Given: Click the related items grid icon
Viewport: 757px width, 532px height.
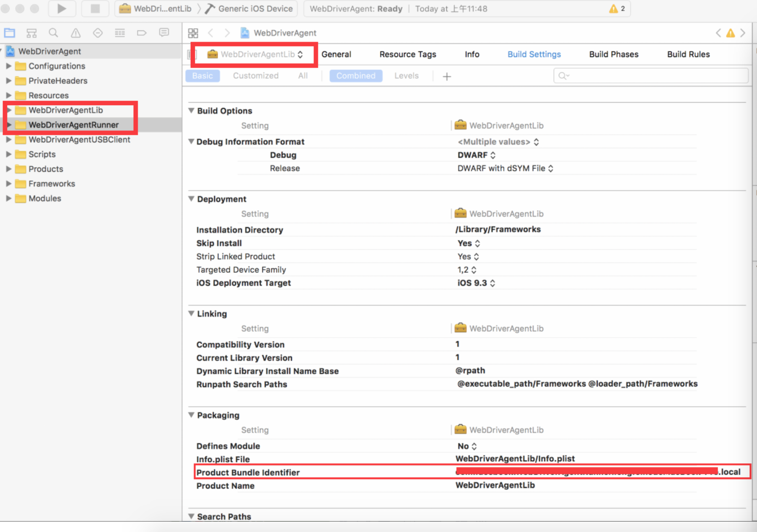Looking at the screenshot, I should tap(193, 33).
